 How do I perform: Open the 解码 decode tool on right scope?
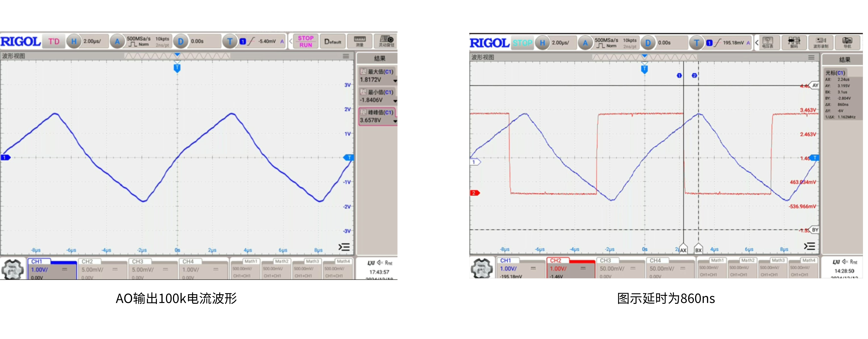pyautogui.click(x=794, y=43)
